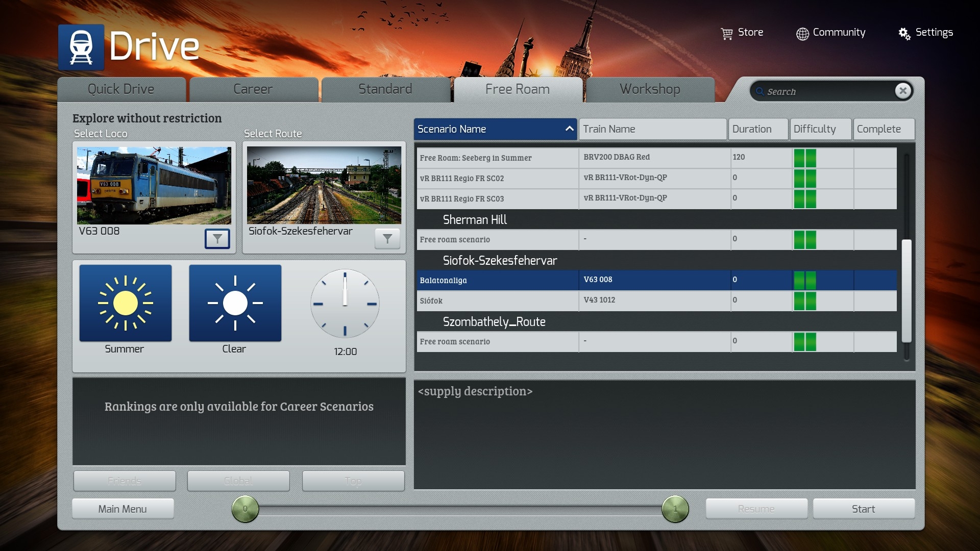Viewport: 980px width, 551px height.
Task: Open Settings gears icon
Action: coord(904,34)
